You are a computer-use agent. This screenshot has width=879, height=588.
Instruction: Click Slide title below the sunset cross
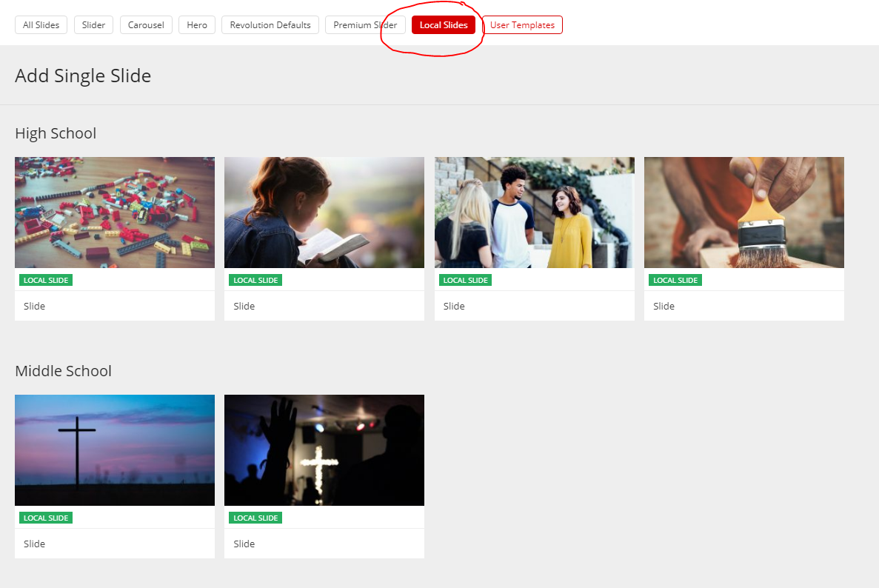point(35,544)
